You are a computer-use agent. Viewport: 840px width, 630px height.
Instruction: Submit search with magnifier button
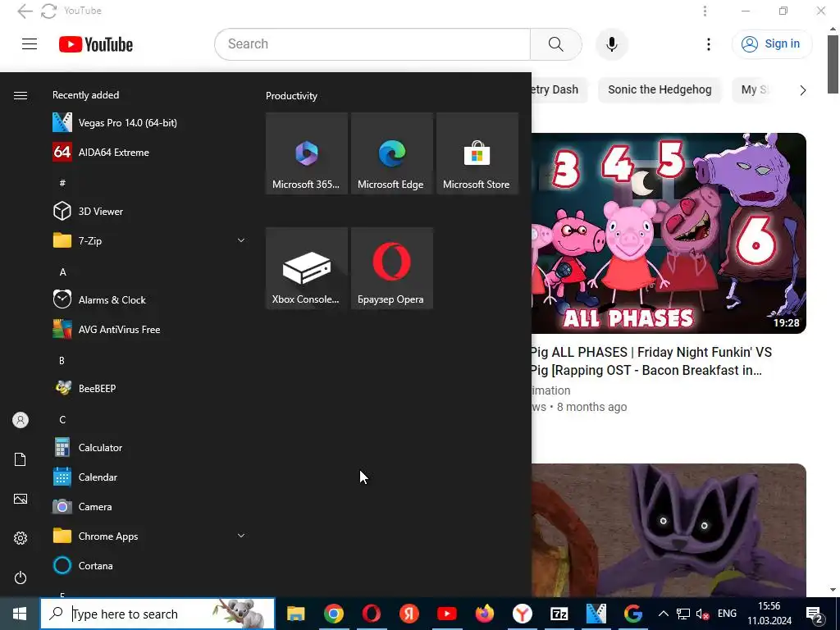tap(556, 44)
